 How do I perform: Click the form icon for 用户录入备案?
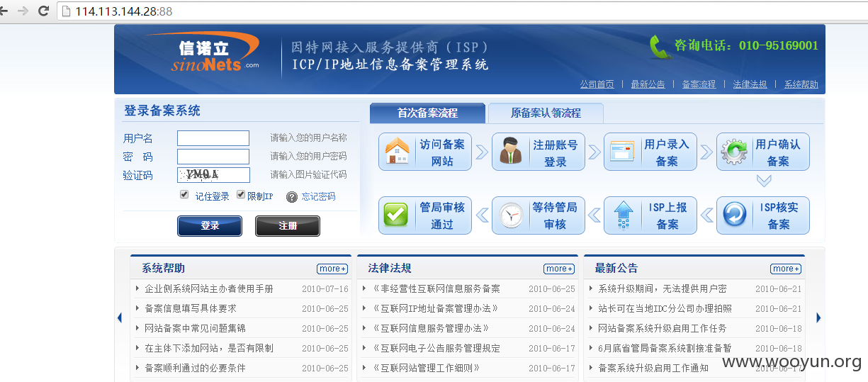click(621, 152)
